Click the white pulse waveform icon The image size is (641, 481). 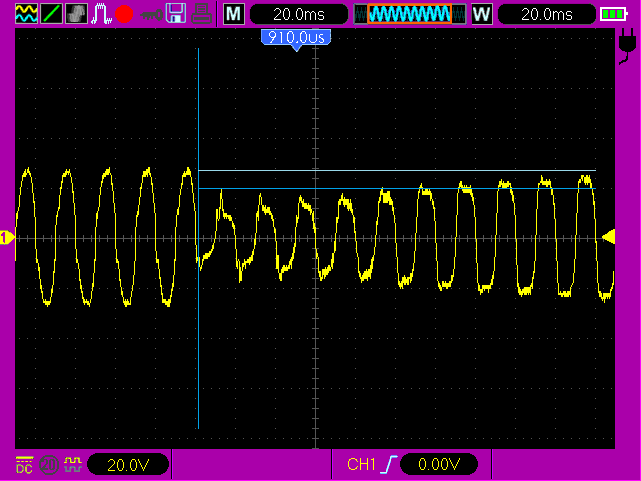tap(101, 14)
